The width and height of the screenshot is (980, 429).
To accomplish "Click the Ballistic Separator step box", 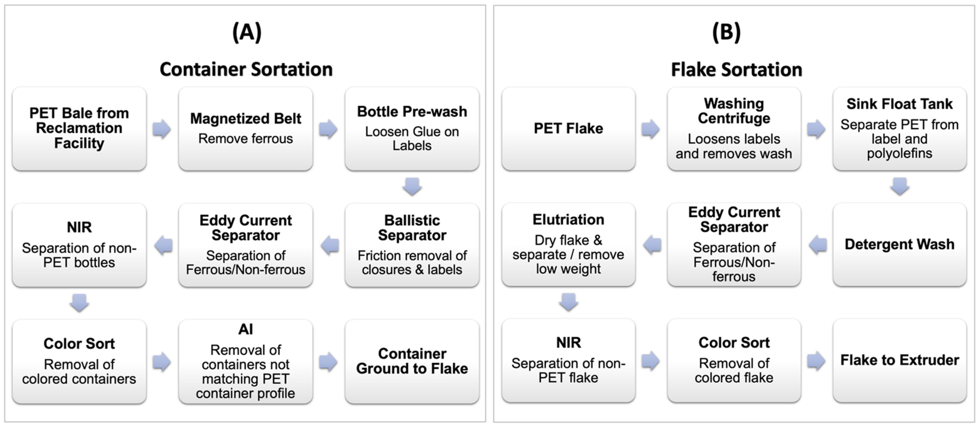I will [x=412, y=245].
